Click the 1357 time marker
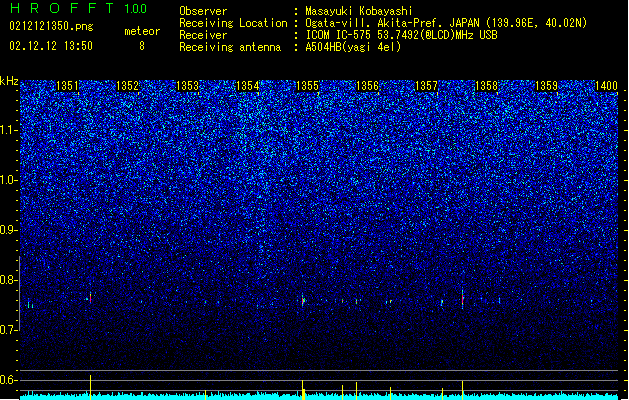 (426, 86)
